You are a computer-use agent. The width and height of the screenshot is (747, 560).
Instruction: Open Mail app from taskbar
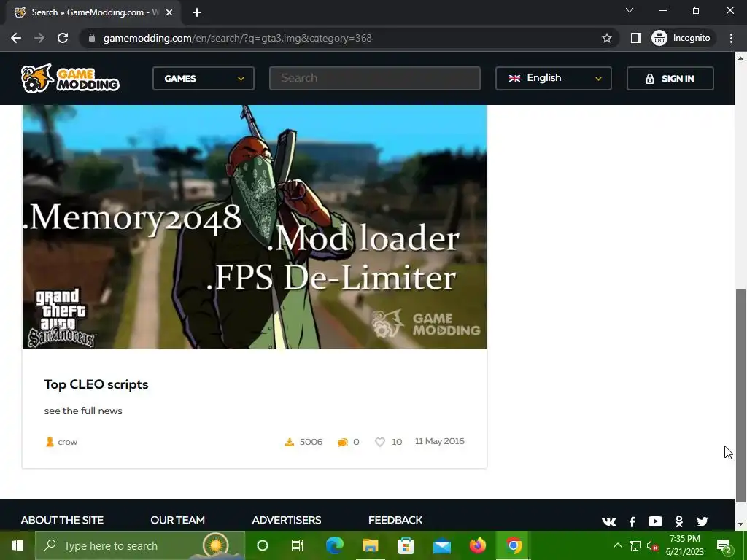tap(441, 545)
